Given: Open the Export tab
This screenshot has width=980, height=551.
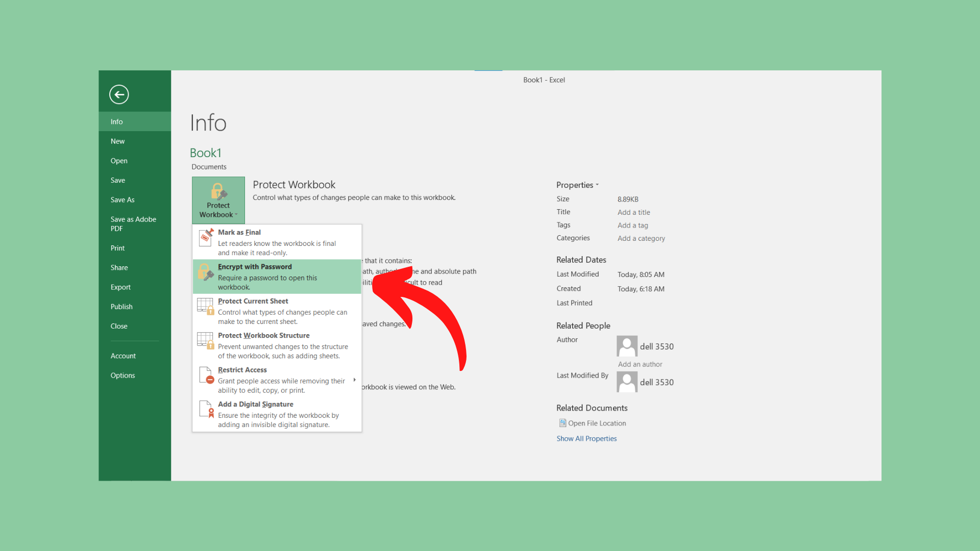Looking at the screenshot, I should tap(135, 287).
